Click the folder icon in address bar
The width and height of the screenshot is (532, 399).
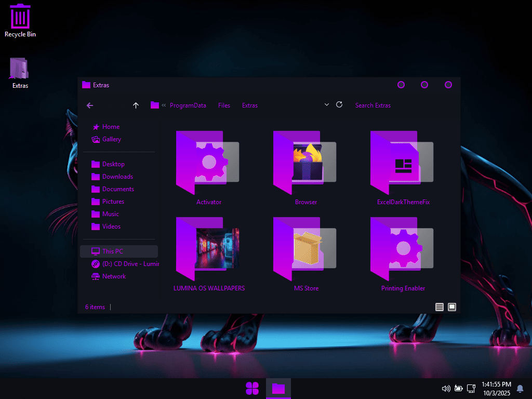155,105
